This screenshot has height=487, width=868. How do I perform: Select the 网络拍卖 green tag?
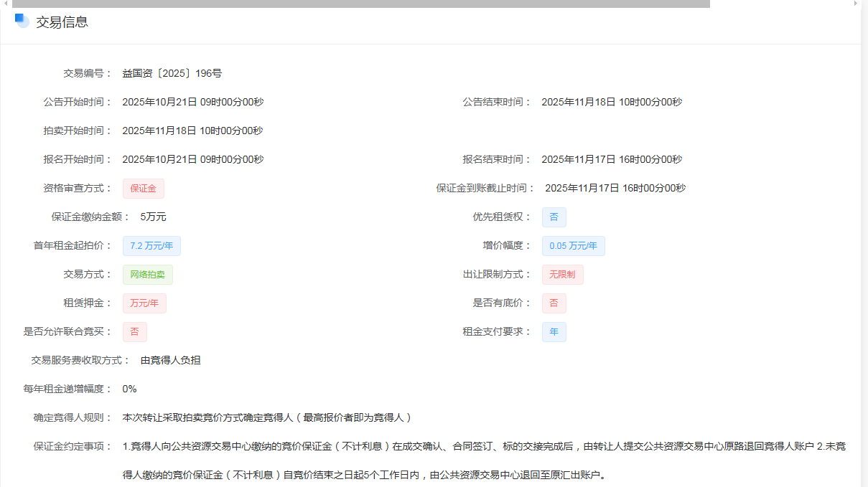point(147,275)
